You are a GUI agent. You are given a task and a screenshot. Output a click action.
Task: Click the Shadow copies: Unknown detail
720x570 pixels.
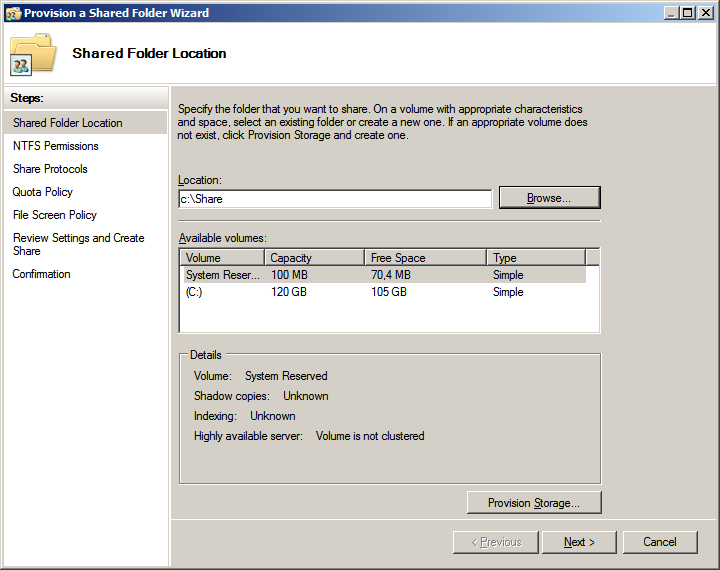(261, 396)
